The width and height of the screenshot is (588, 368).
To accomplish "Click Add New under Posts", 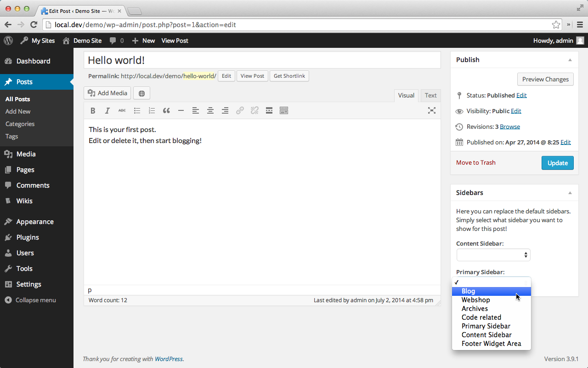I will coord(18,111).
